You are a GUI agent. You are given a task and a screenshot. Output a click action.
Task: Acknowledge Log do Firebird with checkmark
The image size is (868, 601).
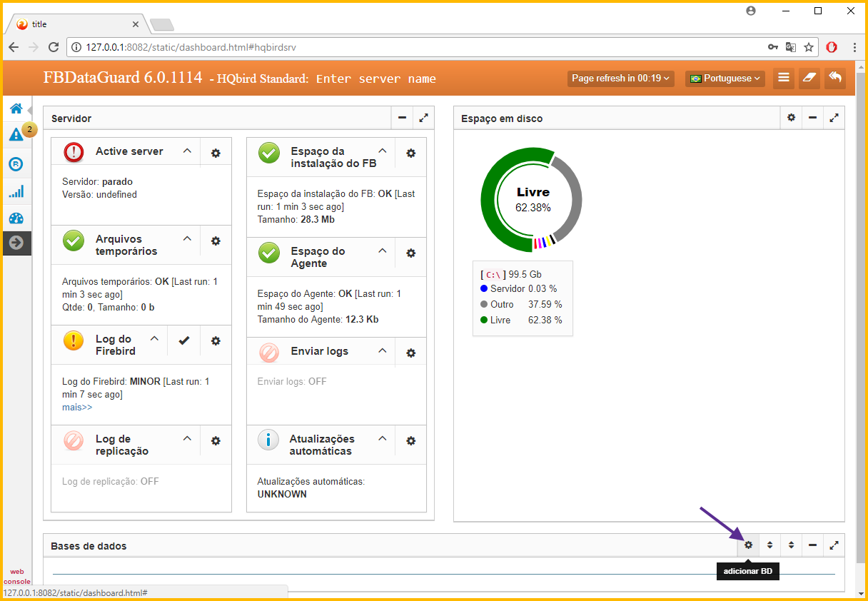click(x=184, y=341)
